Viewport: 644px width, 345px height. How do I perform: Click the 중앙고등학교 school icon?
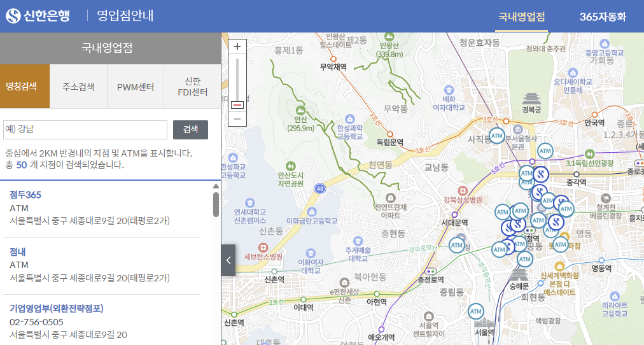[604, 44]
